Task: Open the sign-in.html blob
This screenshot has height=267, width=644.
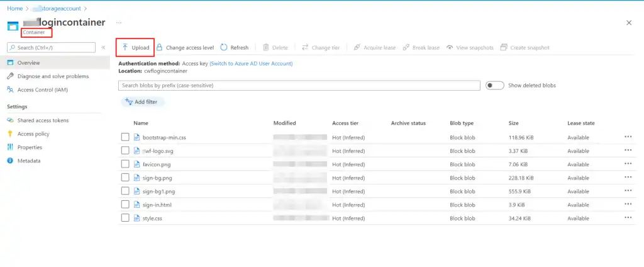Action: (157, 205)
